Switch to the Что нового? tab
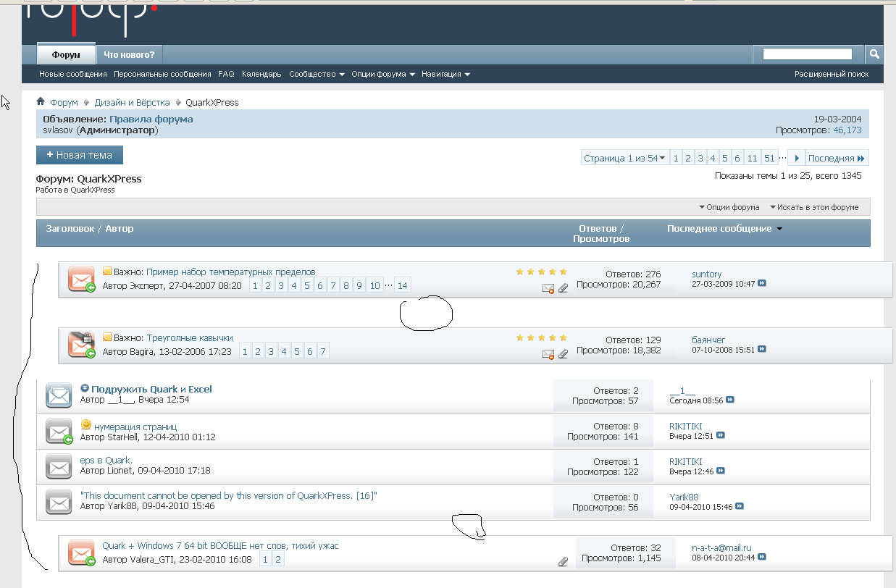 (x=129, y=54)
